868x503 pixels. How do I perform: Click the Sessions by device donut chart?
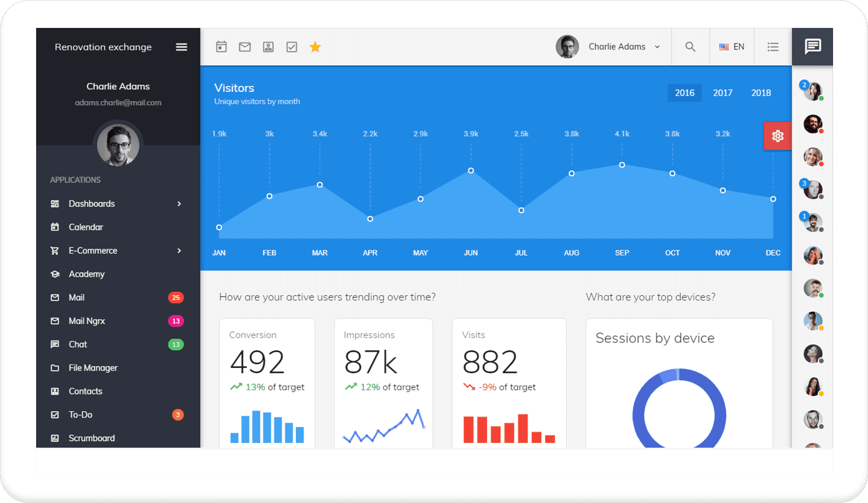679,409
